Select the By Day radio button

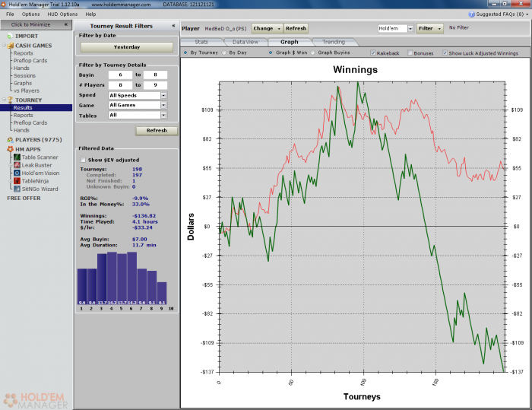[225, 53]
